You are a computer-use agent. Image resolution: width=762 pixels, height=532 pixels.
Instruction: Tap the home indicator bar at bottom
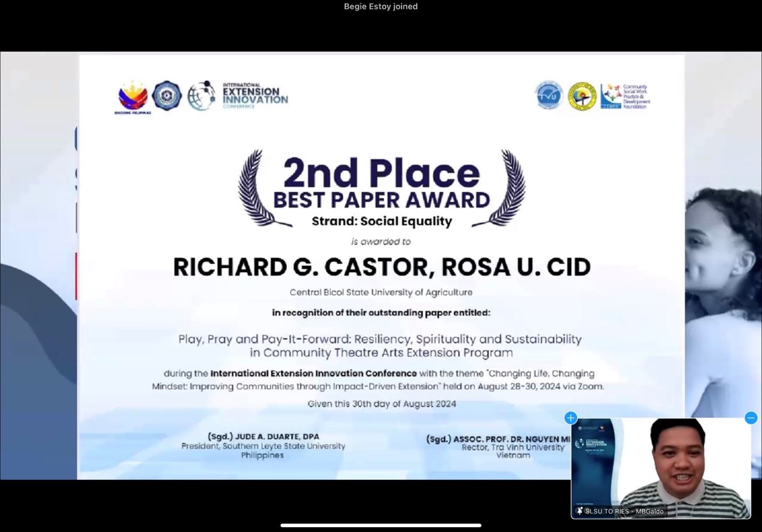[380, 525]
